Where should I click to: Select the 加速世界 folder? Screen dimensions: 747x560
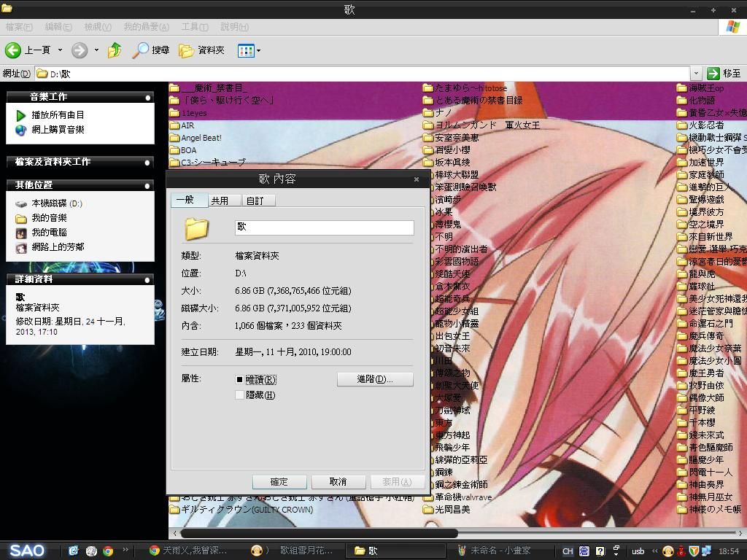pos(700,163)
